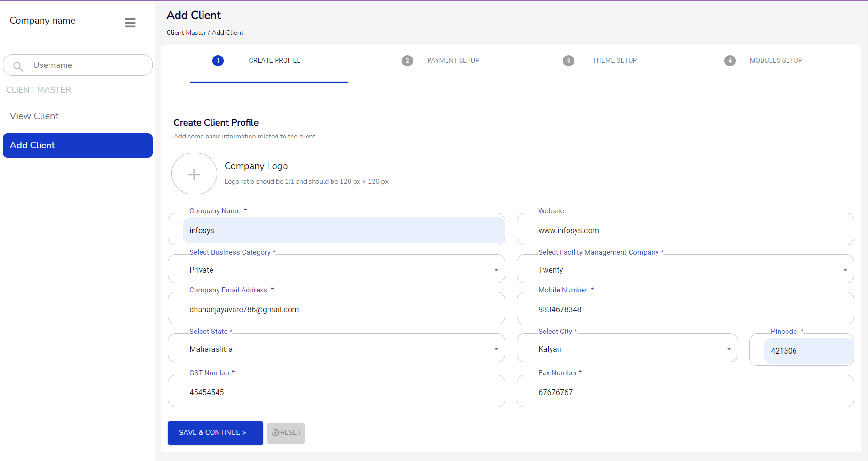Viewport: 868px width, 461px height.
Task: Click the Website input field
Action: point(685,230)
